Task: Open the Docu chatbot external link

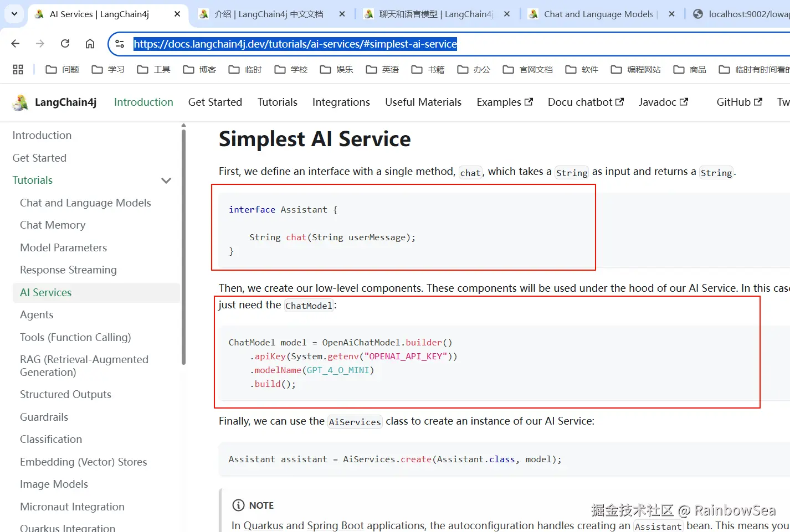Action: tap(586, 102)
